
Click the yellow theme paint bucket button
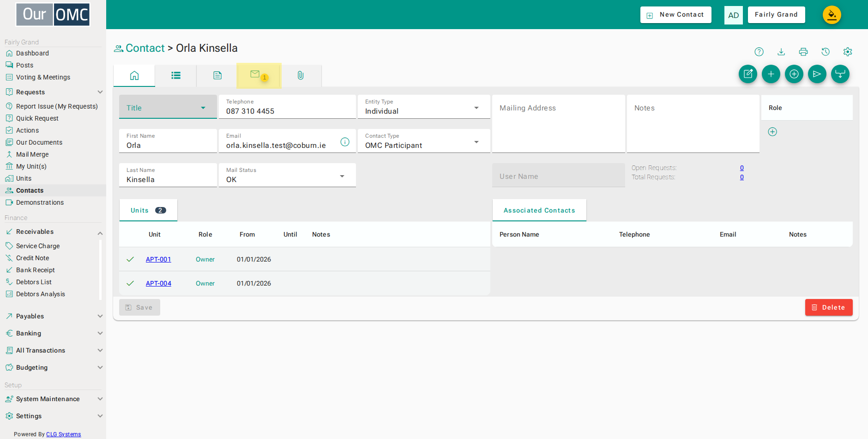pyautogui.click(x=832, y=15)
